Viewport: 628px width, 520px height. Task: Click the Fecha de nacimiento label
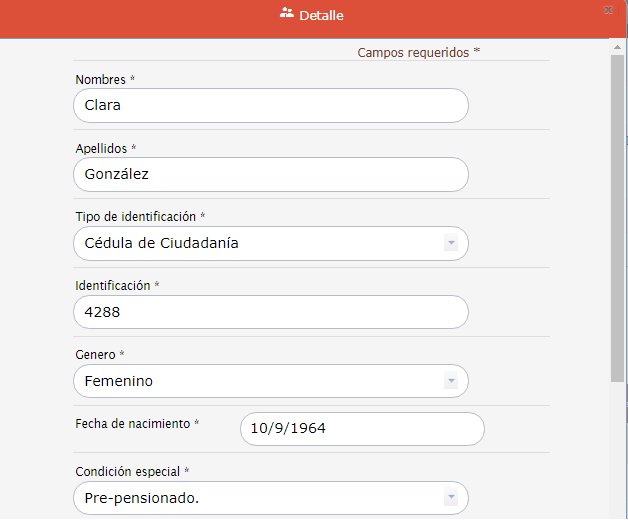coord(132,424)
